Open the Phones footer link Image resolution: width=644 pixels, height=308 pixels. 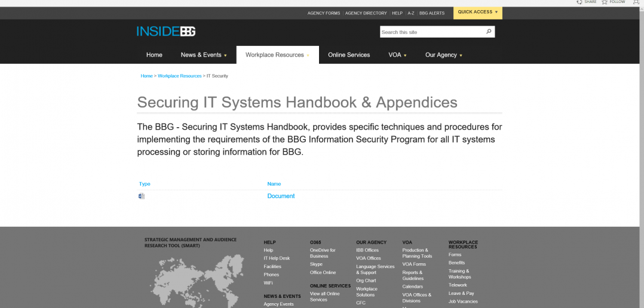click(271, 275)
